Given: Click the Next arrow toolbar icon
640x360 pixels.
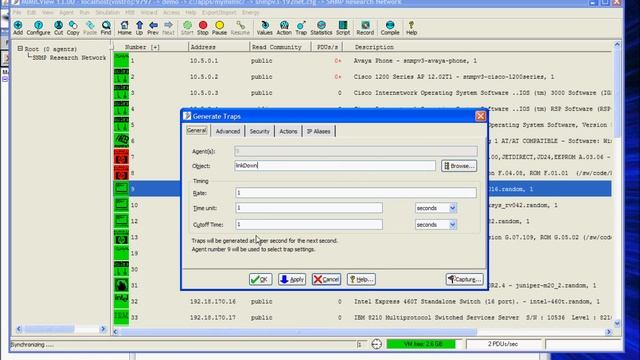Looking at the screenshot, I should [168, 28].
